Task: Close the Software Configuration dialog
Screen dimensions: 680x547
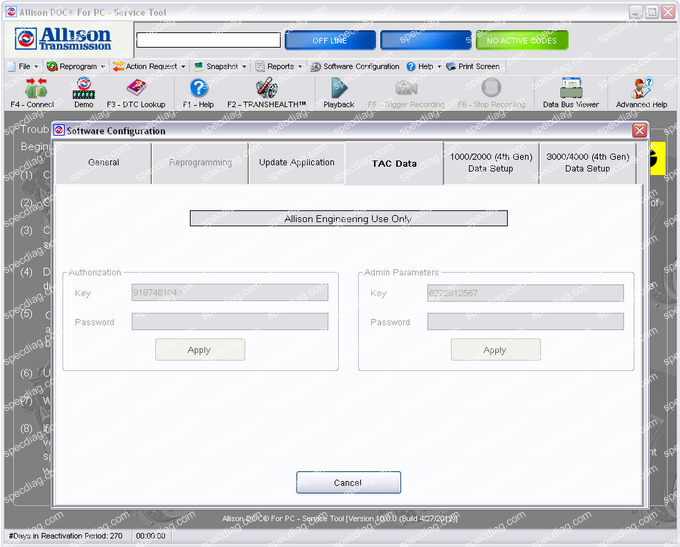Action: tap(639, 131)
